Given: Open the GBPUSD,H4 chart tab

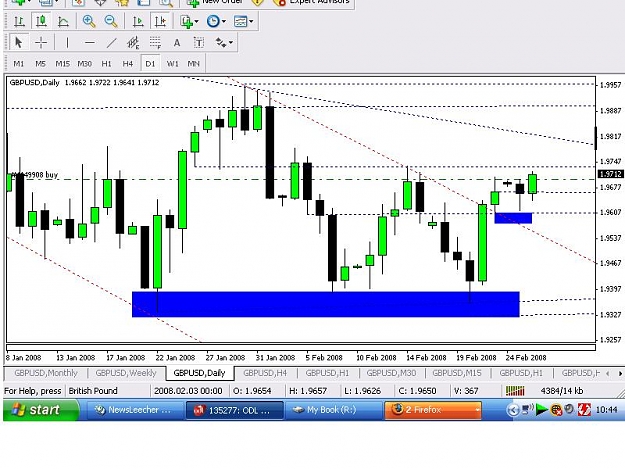Looking at the screenshot, I should tap(265, 373).
